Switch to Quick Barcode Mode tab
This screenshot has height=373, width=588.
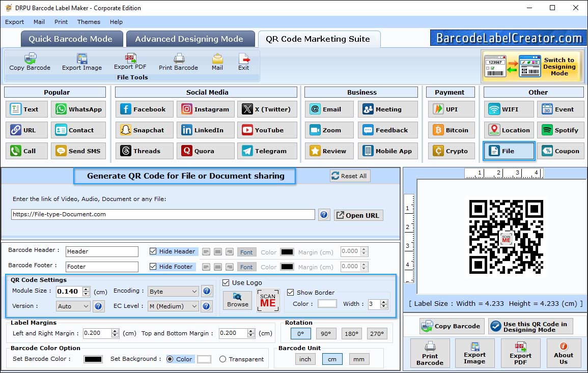[x=71, y=39]
